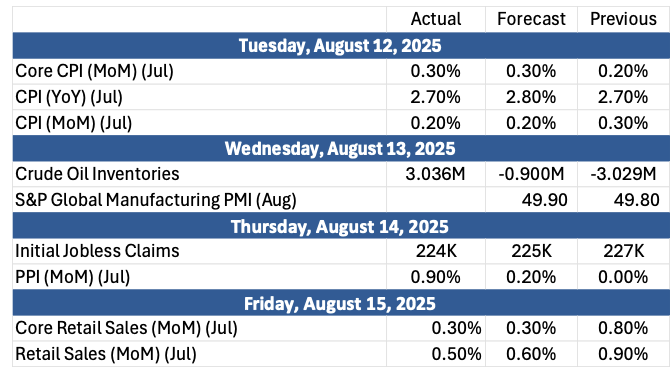Select the Core Retail Sales previous value 0.80%
Screen dimensions: 672x376
tap(624, 328)
